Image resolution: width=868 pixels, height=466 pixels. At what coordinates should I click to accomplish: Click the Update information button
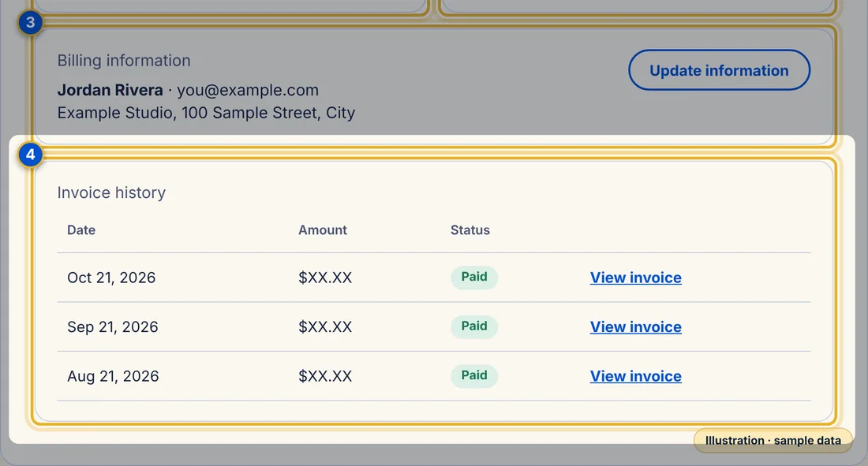[719, 70]
